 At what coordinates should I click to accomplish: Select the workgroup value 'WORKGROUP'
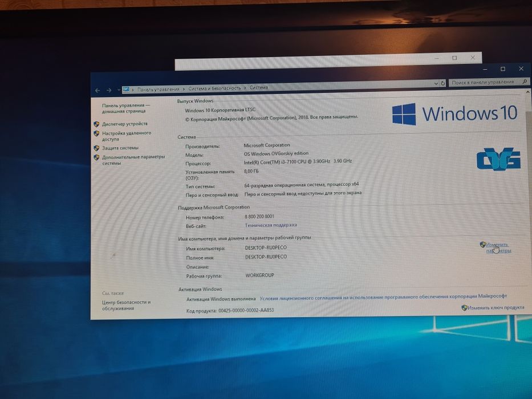pyautogui.click(x=259, y=275)
